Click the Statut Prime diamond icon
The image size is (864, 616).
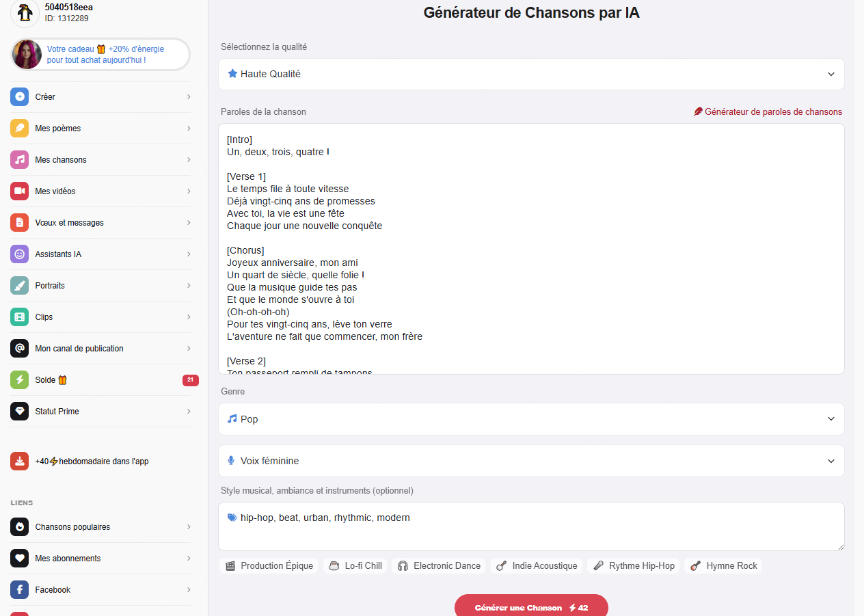coord(19,412)
